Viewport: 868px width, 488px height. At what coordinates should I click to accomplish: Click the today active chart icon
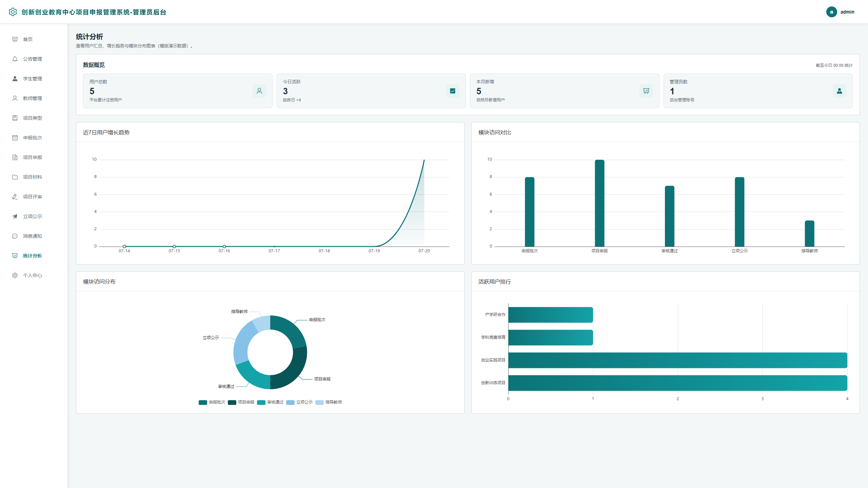(x=453, y=91)
